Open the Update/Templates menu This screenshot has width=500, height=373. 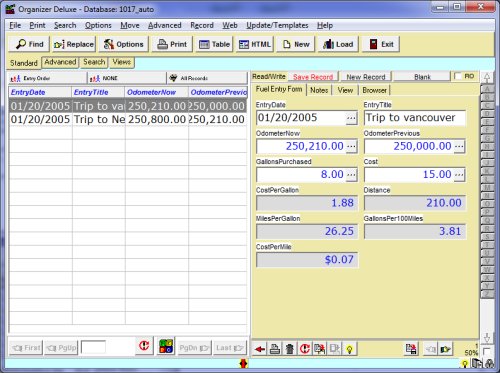pyautogui.click(x=277, y=25)
